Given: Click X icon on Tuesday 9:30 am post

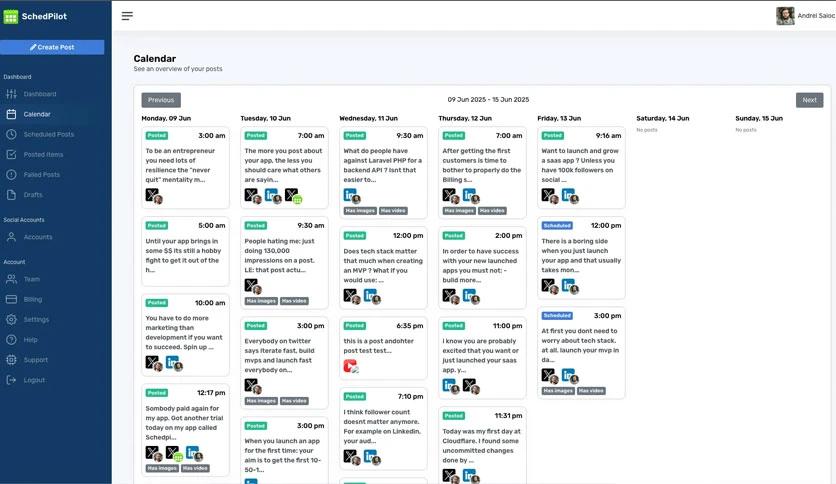Looking at the screenshot, I should (253, 286).
